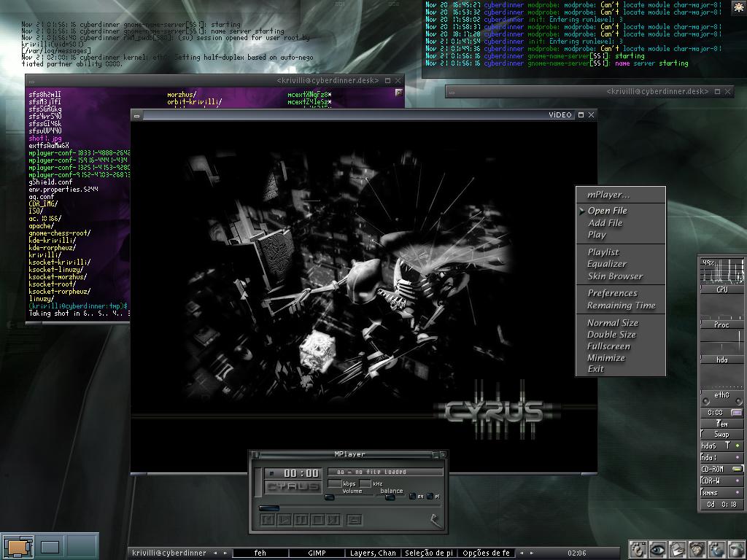Click the MPlayer volume slider knob
The height and width of the screenshot is (560, 747).
point(330,497)
